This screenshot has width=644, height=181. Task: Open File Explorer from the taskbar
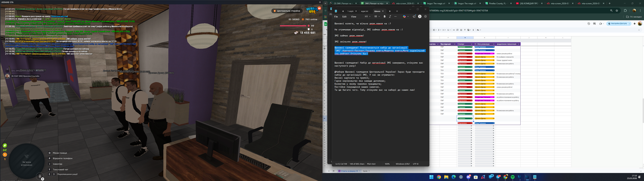pos(446,177)
